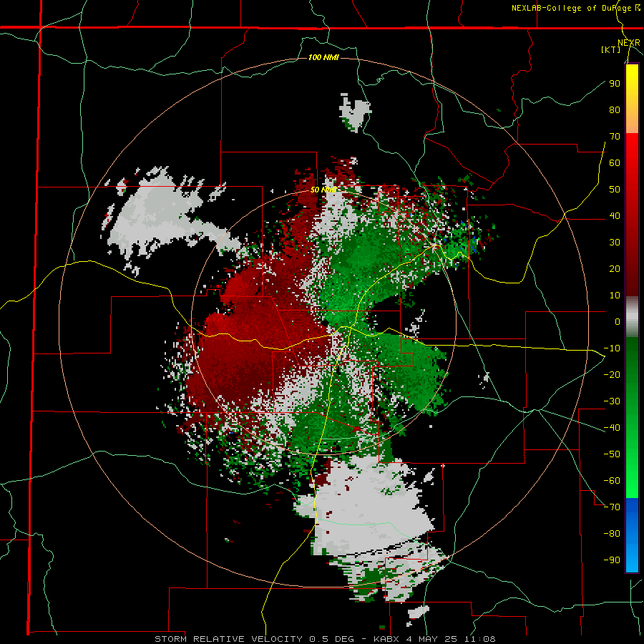Screen dimensions: 644x644
Task: Click the 4 MAY 25 date text
Action: [x=433, y=639]
